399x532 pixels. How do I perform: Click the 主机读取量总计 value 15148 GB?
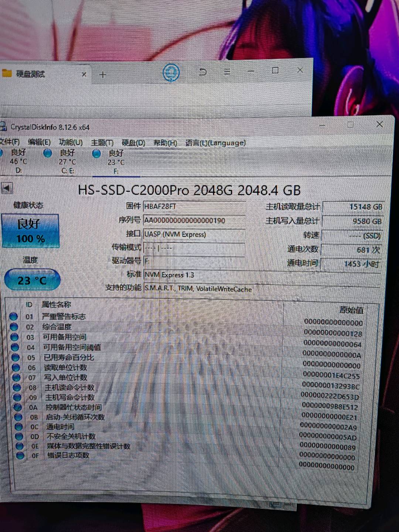coord(353,207)
